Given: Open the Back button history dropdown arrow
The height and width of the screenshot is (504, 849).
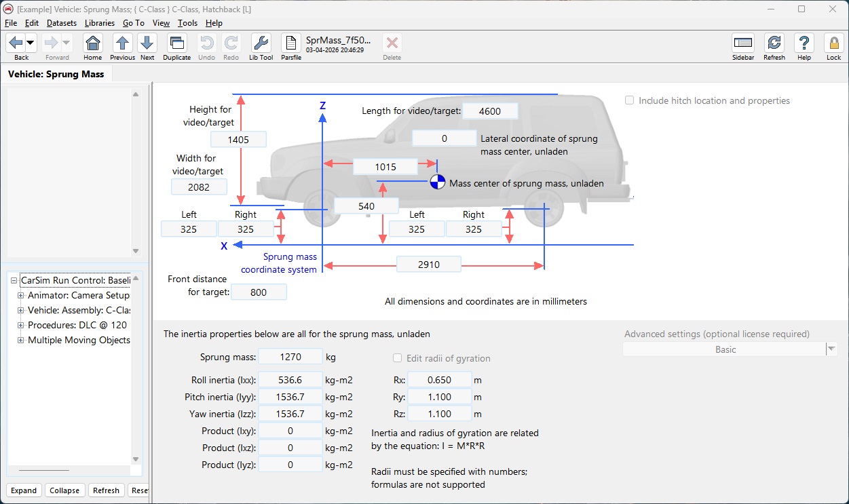Looking at the screenshot, I should pos(31,43).
